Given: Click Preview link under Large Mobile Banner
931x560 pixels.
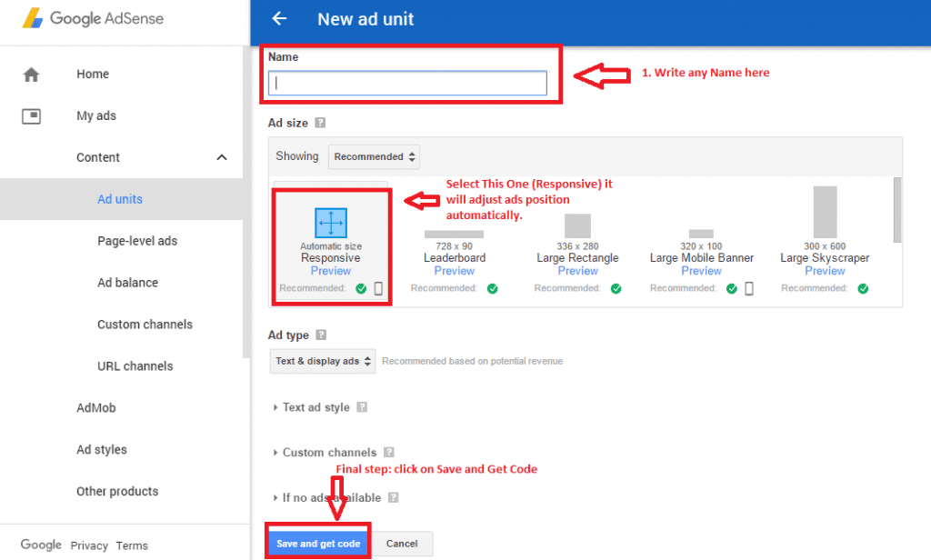Looking at the screenshot, I should click(x=701, y=271).
